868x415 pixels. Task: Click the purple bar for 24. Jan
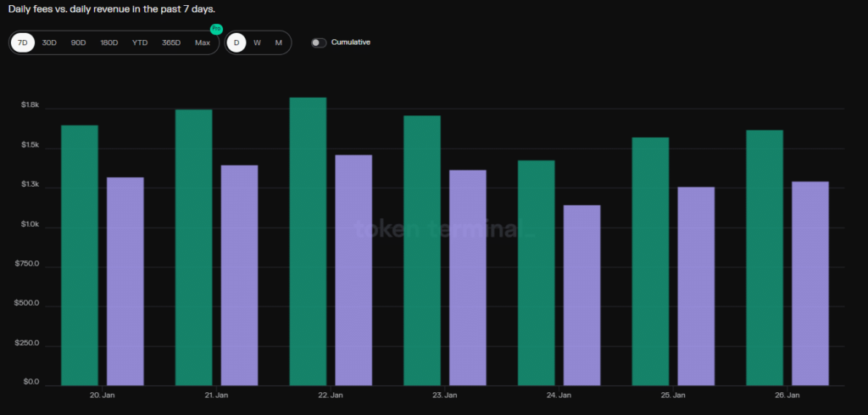[x=581, y=295]
